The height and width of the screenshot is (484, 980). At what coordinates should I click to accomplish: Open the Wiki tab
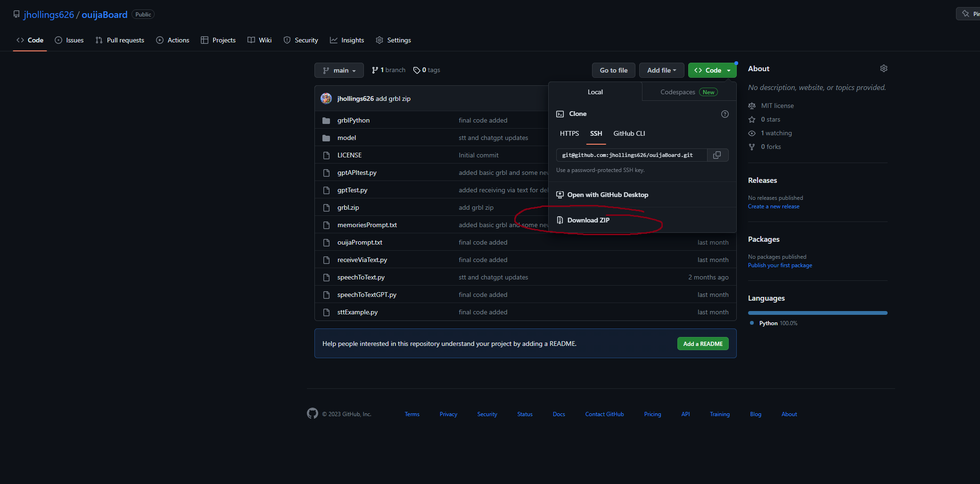[260, 40]
